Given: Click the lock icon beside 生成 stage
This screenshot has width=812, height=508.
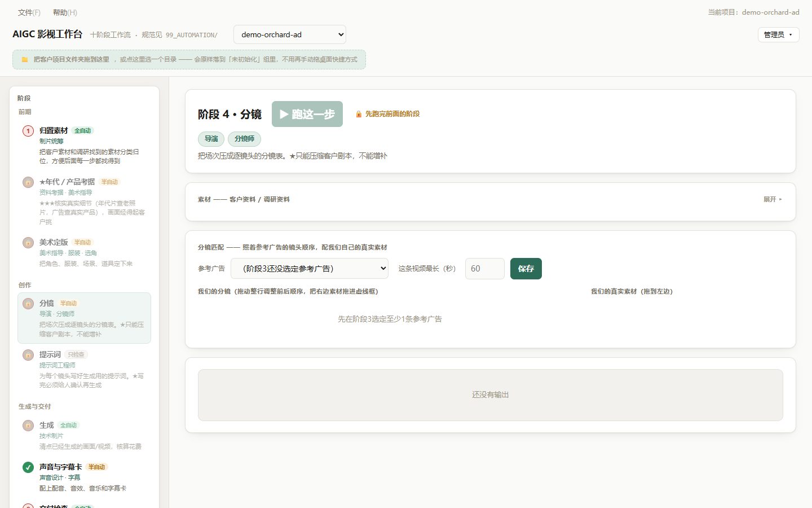Looking at the screenshot, I should pyautogui.click(x=28, y=426).
